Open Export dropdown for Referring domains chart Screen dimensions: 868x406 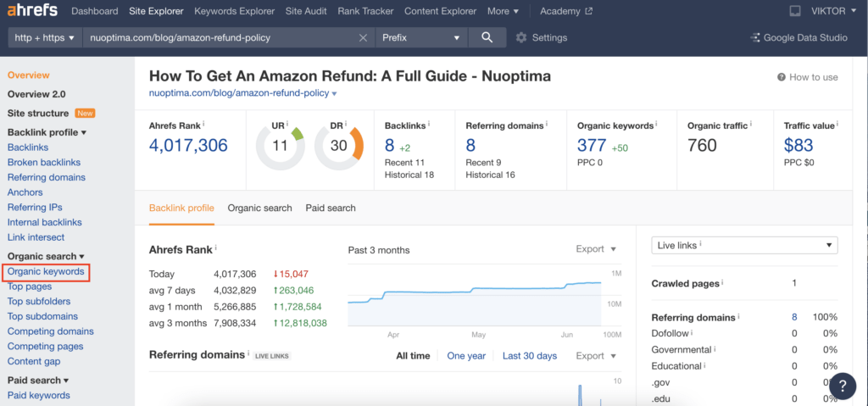click(596, 356)
